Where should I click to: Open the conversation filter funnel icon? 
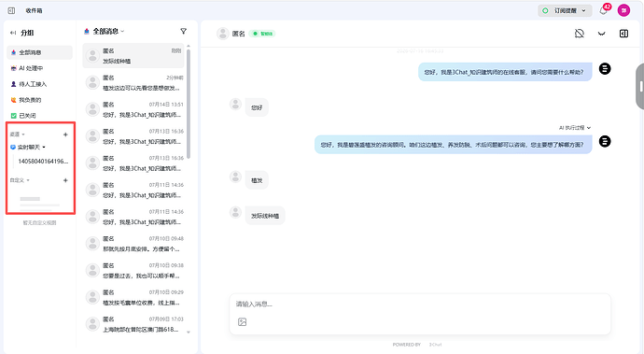184,31
